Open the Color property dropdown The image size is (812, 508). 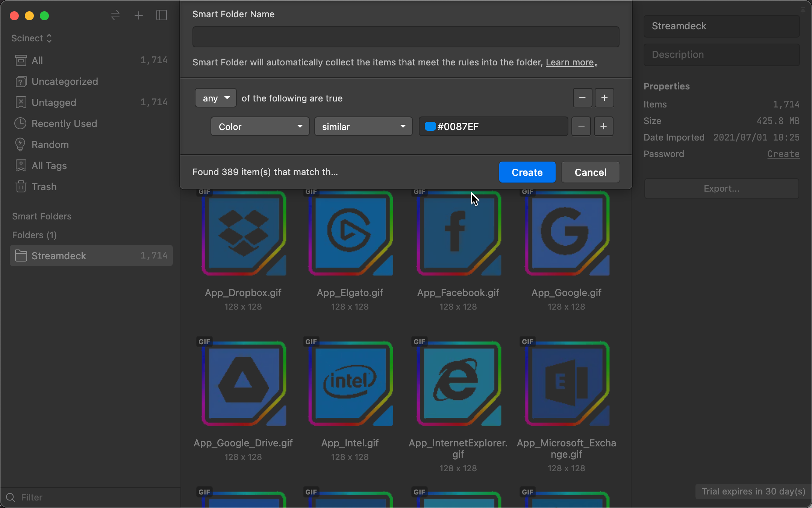click(260, 126)
